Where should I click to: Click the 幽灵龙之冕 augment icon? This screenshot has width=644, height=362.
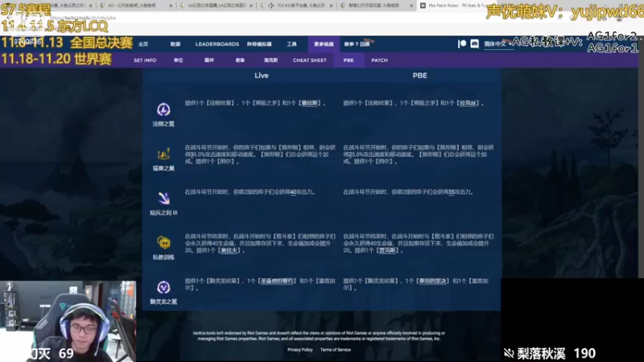[163, 287]
